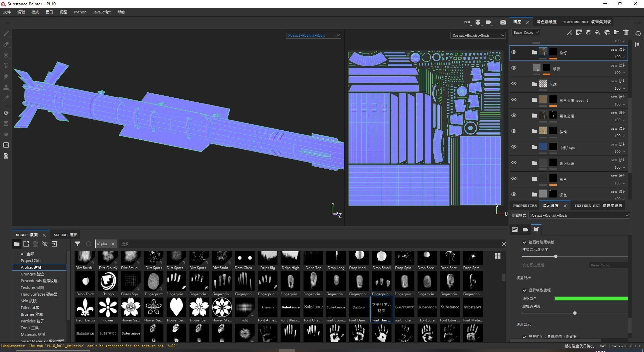The image size is (644, 352).
Task: Expand opacity dropdown of 污渍 layer
Action: click(619, 88)
